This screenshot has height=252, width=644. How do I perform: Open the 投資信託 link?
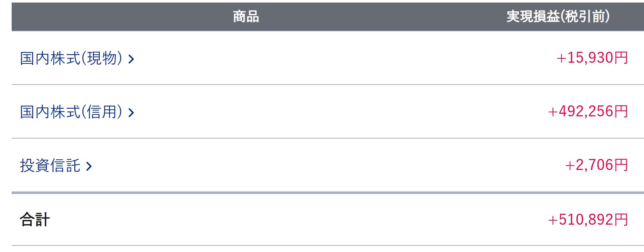click(50, 166)
